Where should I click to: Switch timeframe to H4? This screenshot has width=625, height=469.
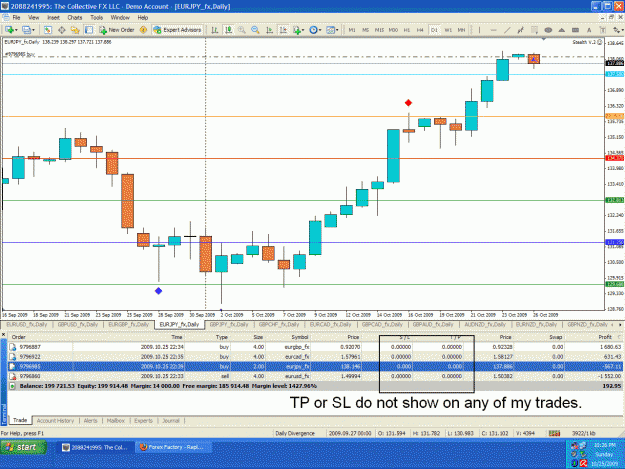click(x=420, y=30)
